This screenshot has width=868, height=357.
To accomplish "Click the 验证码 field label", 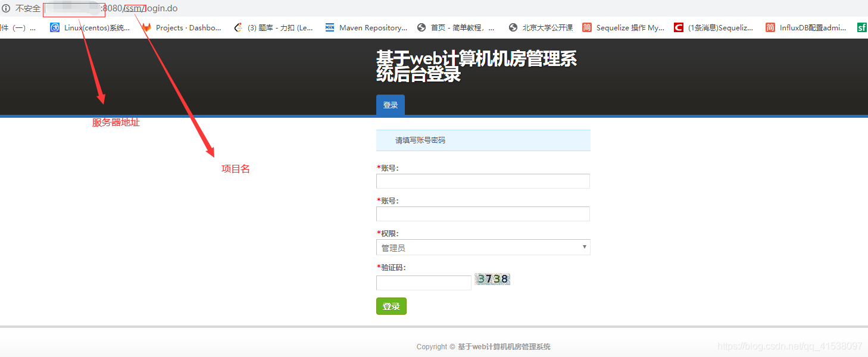I will (392, 267).
